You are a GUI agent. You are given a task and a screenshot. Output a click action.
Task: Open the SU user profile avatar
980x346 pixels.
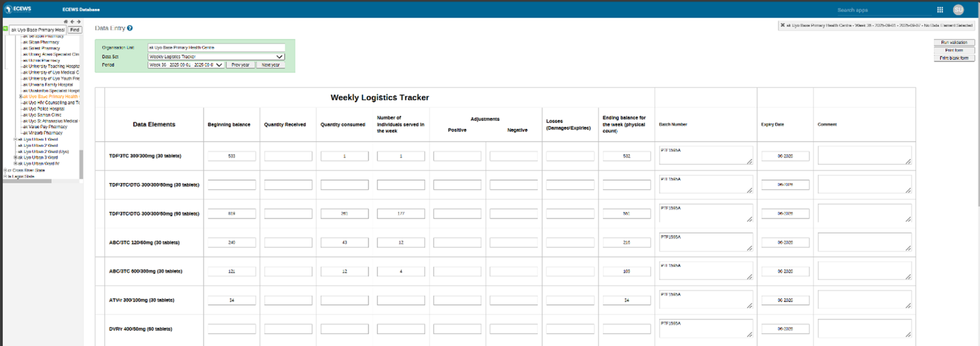[x=958, y=10]
